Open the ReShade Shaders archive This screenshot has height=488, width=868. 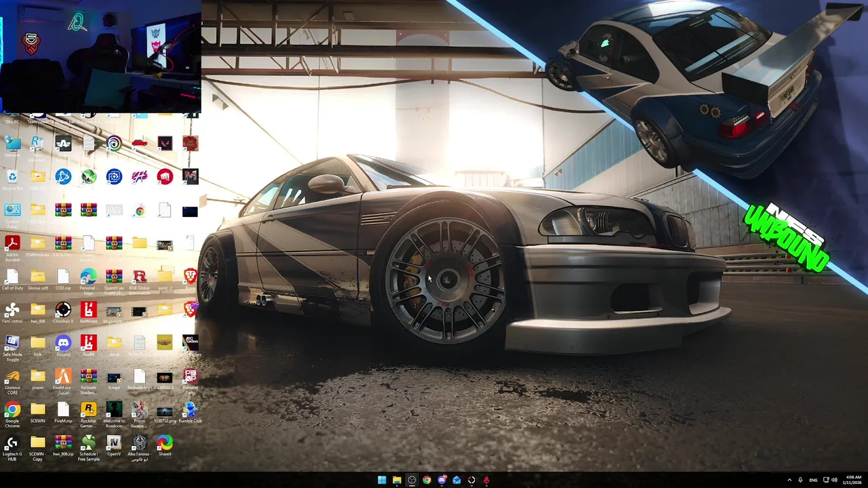(88, 381)
